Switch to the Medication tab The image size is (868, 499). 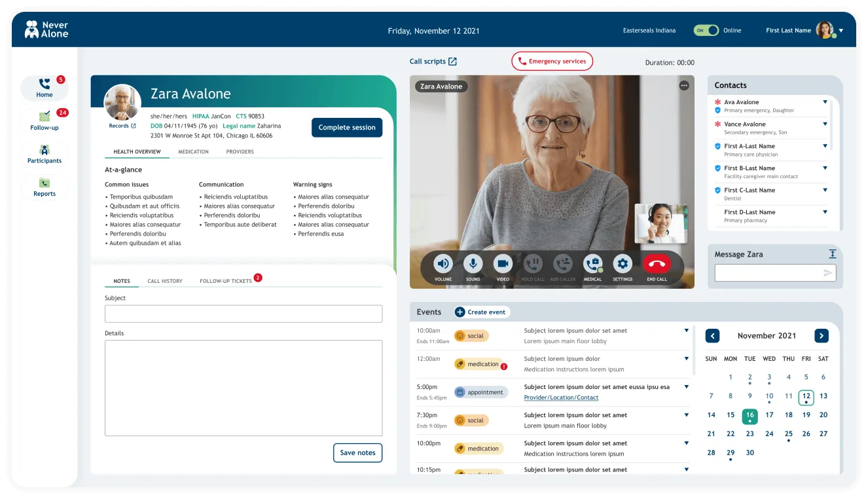coord(193,151)
